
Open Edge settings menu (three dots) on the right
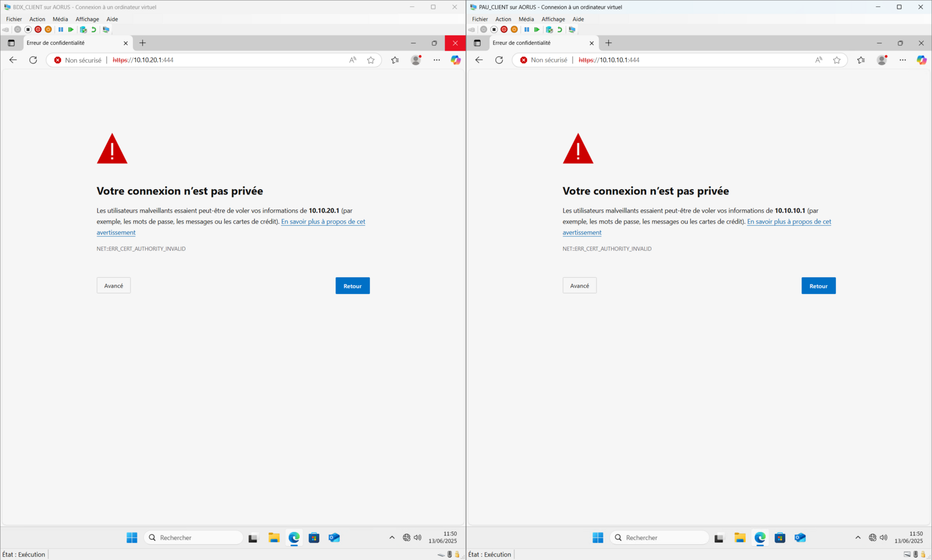(902, 60)
